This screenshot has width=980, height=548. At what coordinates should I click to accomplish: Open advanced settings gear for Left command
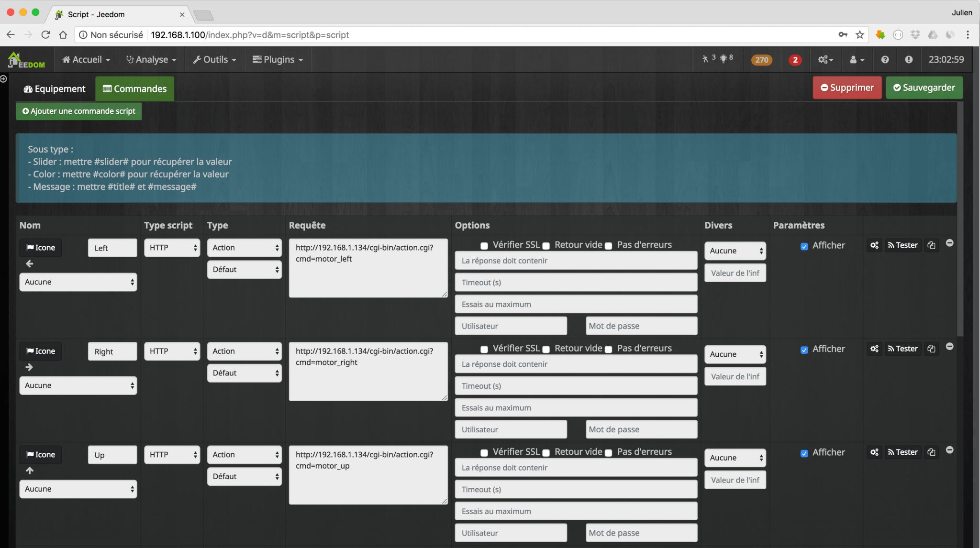point(874,245)
